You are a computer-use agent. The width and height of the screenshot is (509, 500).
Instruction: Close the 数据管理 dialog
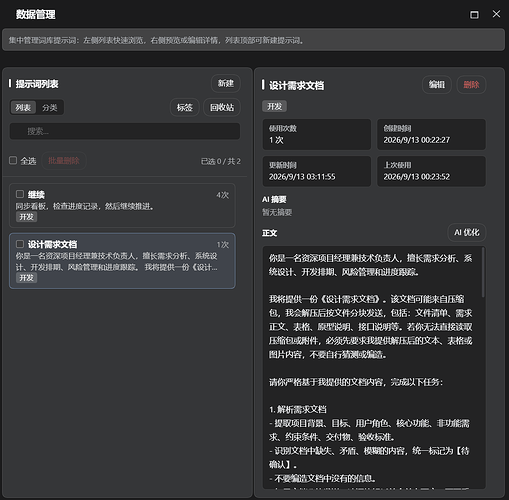[x=496, y=14]
